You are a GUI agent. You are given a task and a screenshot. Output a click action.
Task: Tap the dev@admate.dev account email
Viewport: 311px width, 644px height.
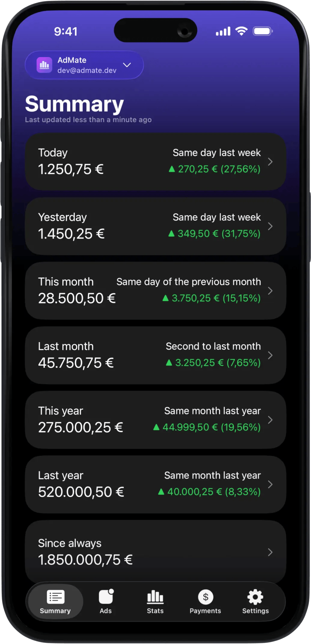pos(87,70)
